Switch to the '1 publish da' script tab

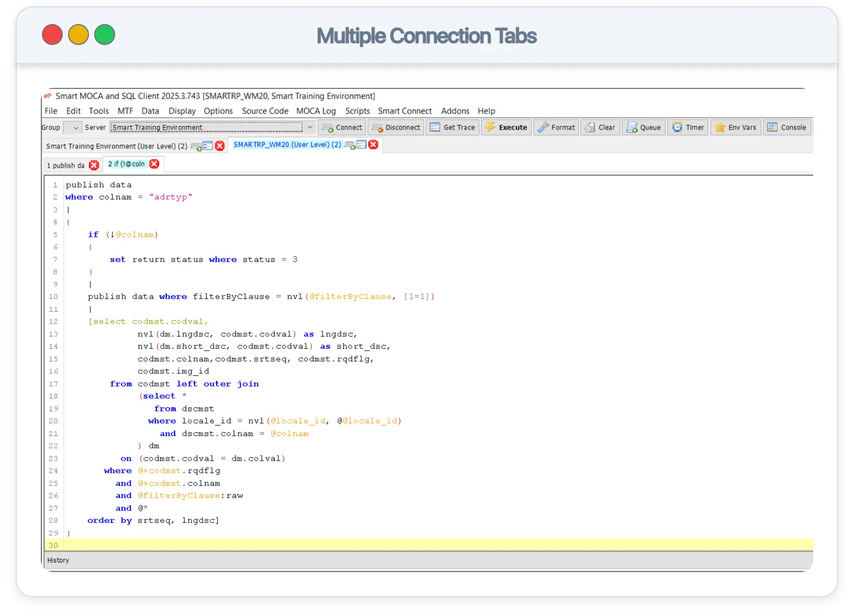pyautogui.click(x=66, y=165)
